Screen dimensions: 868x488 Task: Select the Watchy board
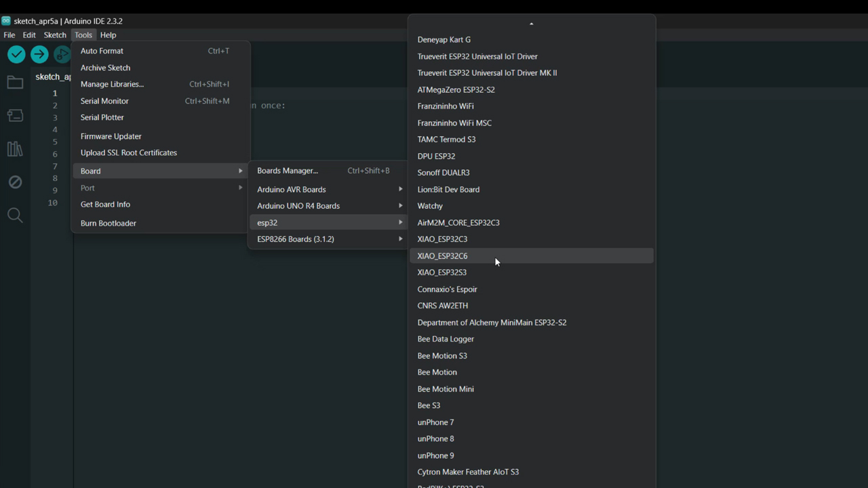532,206
